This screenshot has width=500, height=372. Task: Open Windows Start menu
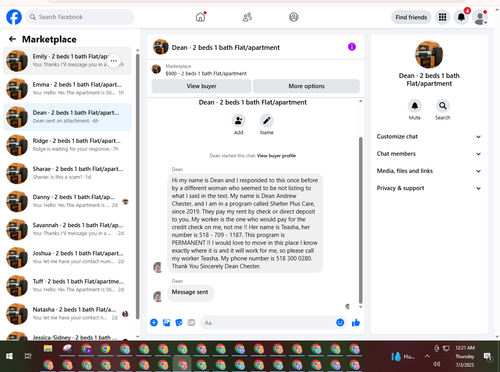(9, 356)
